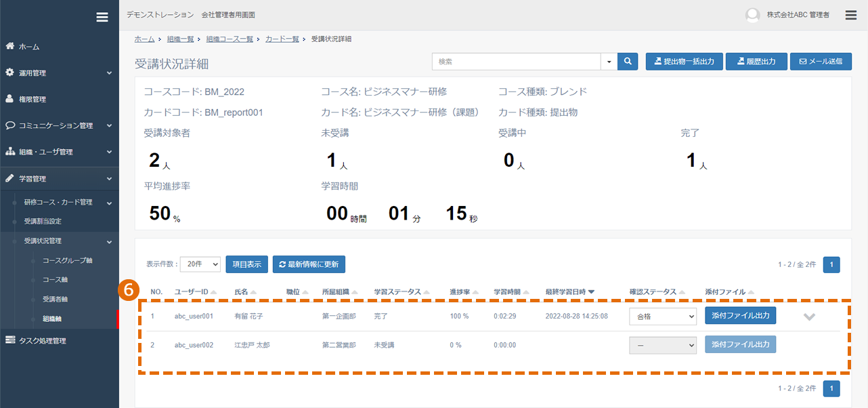Click the 組織一覧 breadcrumb link
The height and width of the screenshot is (408, 868).
pos(180,39)
